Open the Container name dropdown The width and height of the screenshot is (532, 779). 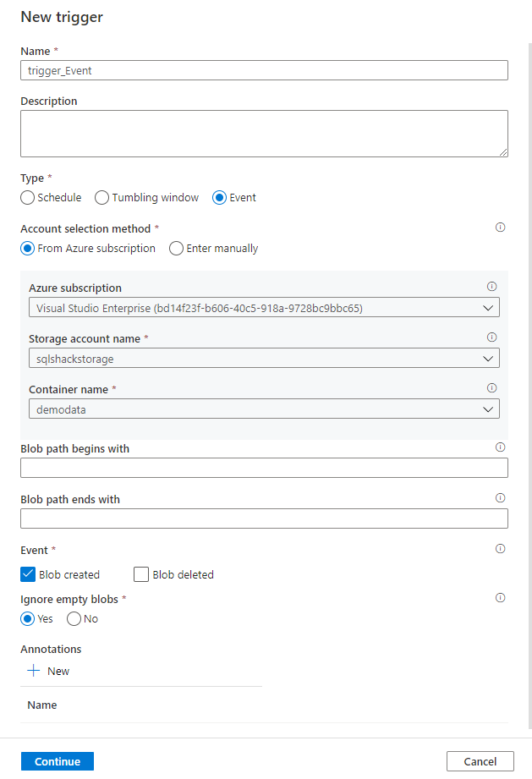[264, 409]
